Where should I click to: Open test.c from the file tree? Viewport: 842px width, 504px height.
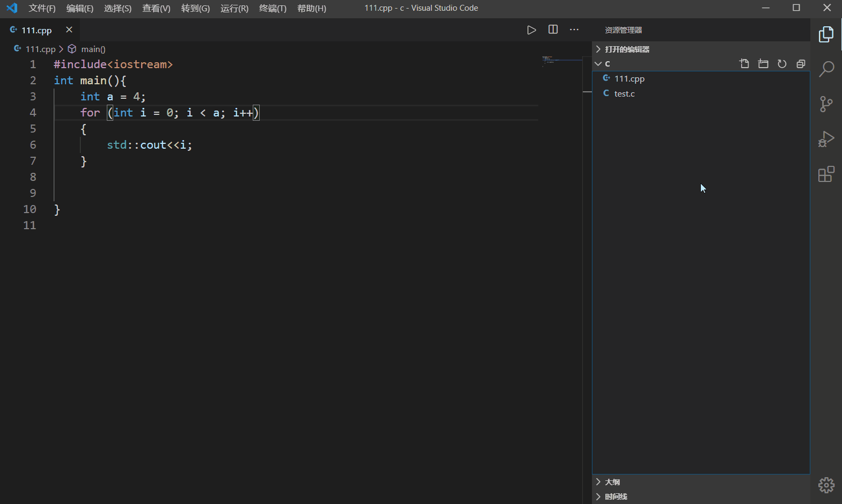624,94
